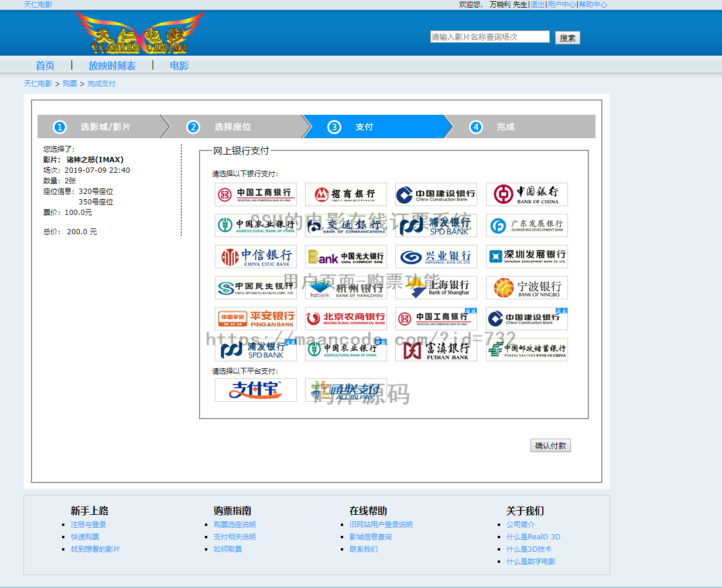This screenshot has height=588, width=722.
Task: Pick 深圳发展银行 logo
Action: click(x=527, y=257)
